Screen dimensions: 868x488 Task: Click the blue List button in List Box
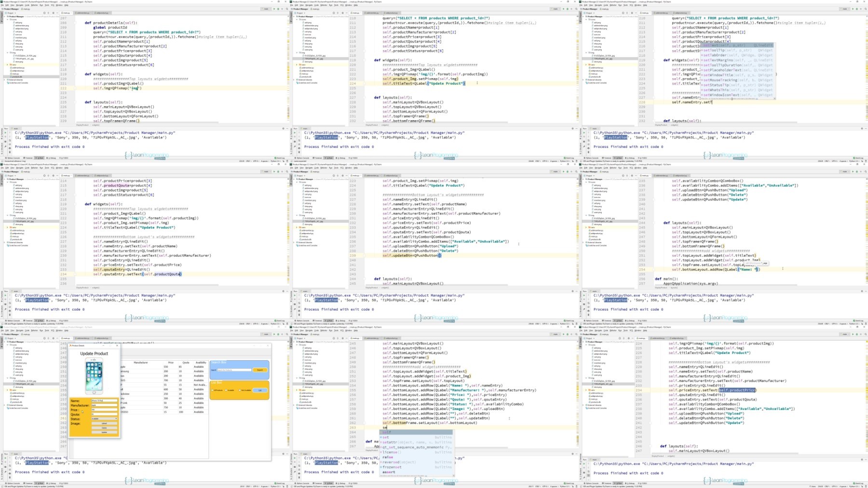(x=260, y=390)
